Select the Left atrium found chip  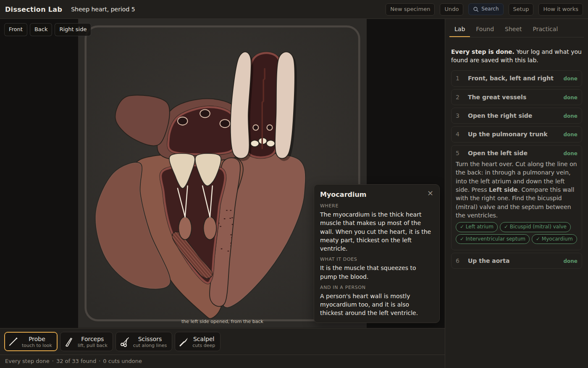click(477, 227)
